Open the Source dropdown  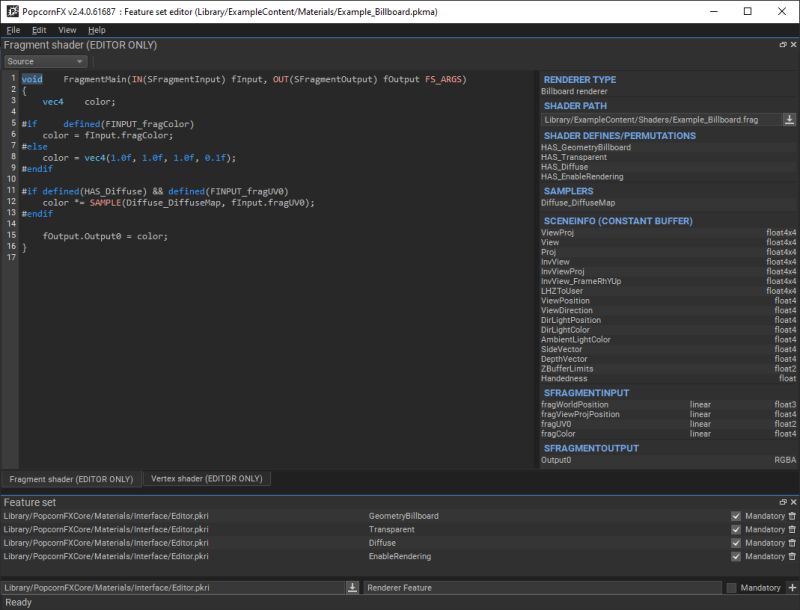[x=45, y=61]
